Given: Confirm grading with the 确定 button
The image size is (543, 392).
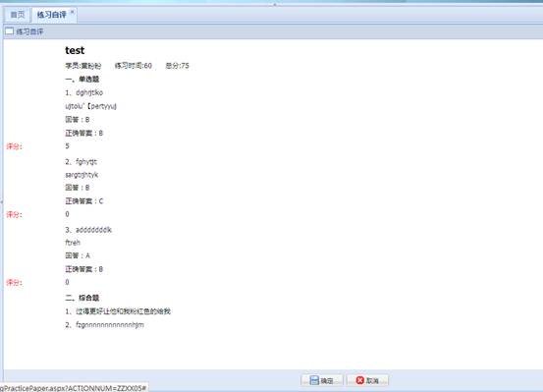Looking at the screenshot, I should coord(322,380).
